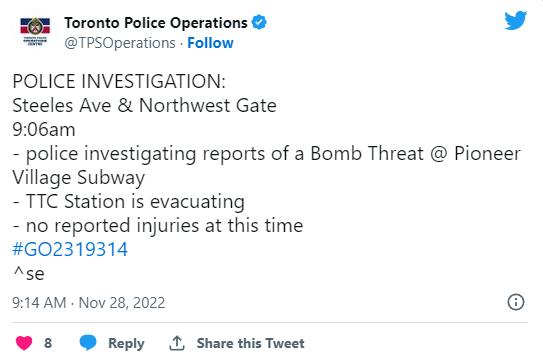Click the POLICE INVESTIGATION heading text

(x=119, y=81)
